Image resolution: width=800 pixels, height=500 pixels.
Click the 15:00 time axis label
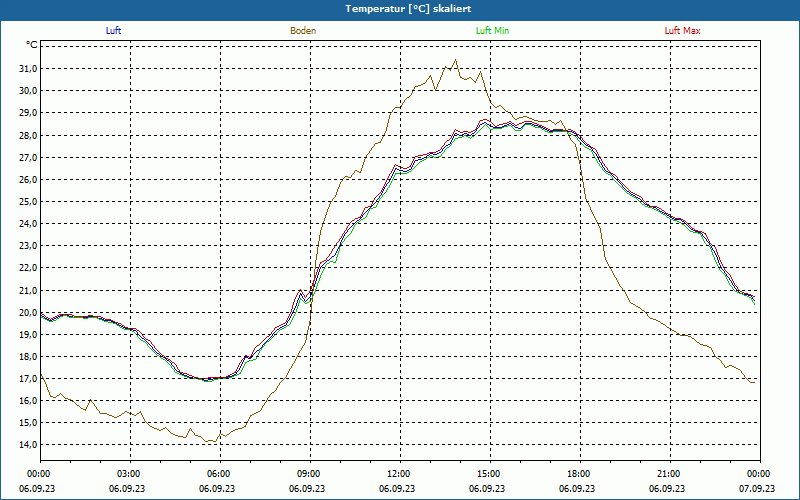tap(490, 474)
